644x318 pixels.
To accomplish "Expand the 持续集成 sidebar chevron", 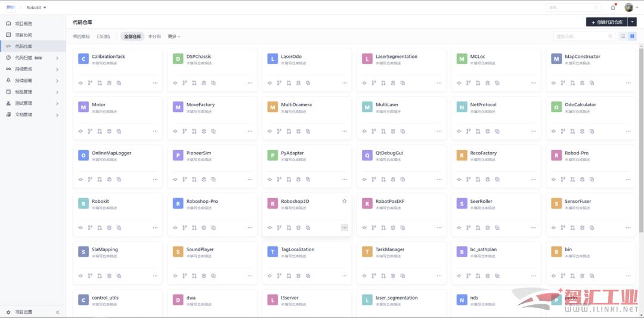I will point(57,69).
